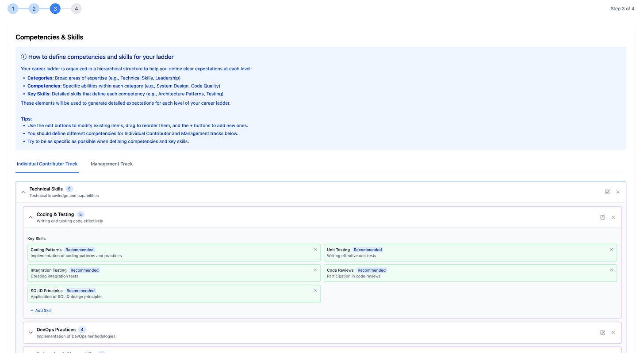
Task: Click the Recommended tag on Code Reviews
Action: tap(372, 270)
